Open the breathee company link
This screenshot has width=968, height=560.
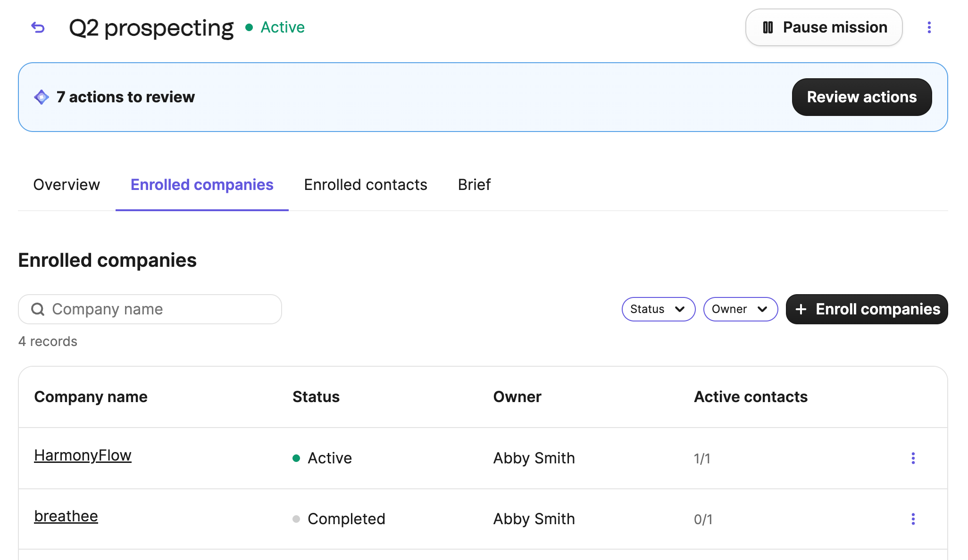point(66,516)
